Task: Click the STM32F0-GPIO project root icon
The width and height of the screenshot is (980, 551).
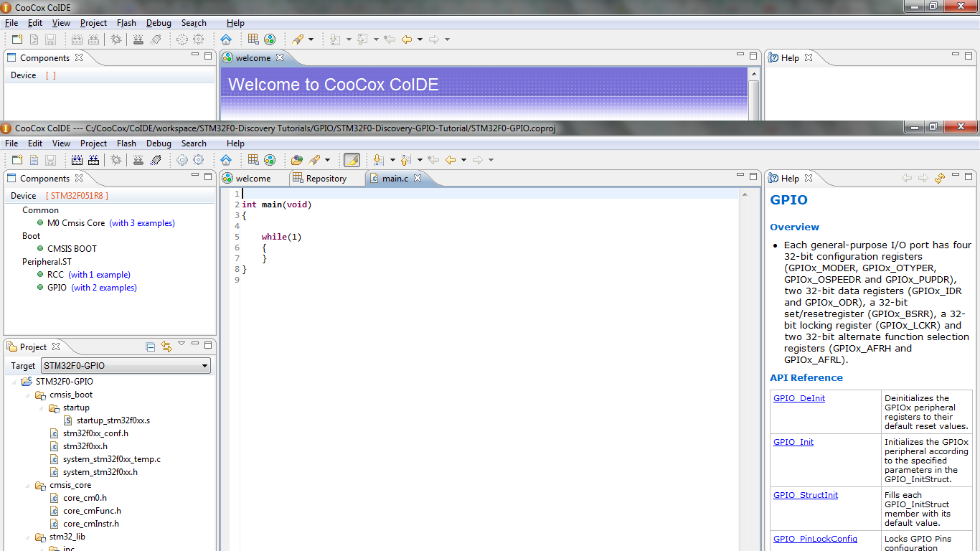Action: tap(27, 382)
